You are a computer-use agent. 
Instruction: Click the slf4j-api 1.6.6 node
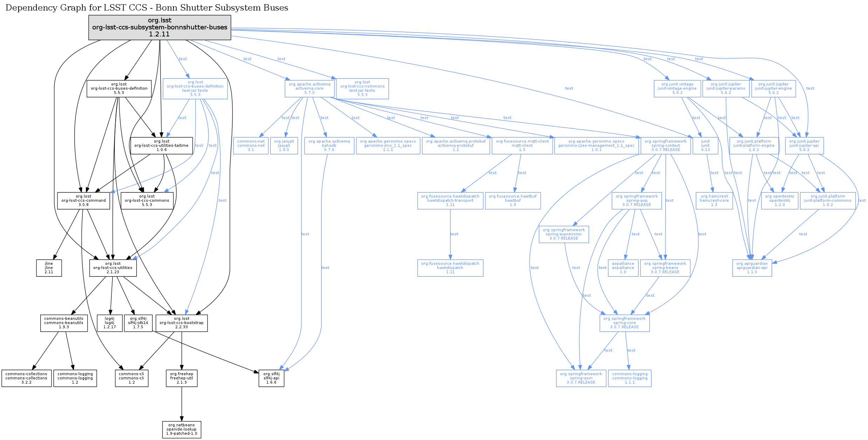click(271, 378)
